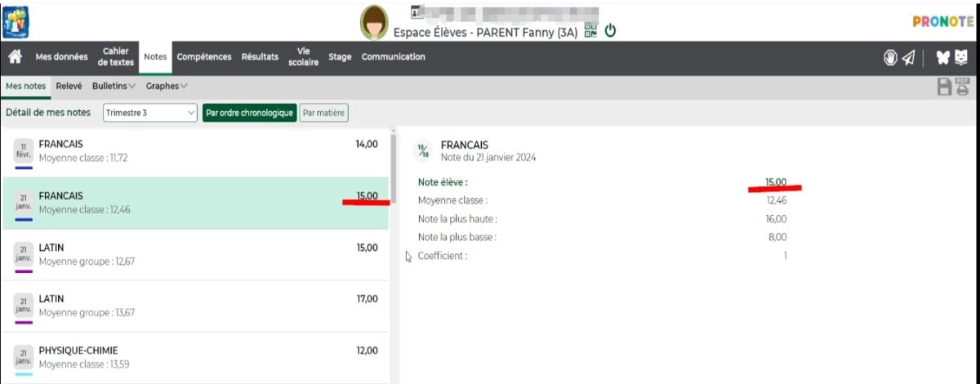Click the butterfly icon in top bar
This screenshot has width=980, height=384.
click(x=942, y=57)
